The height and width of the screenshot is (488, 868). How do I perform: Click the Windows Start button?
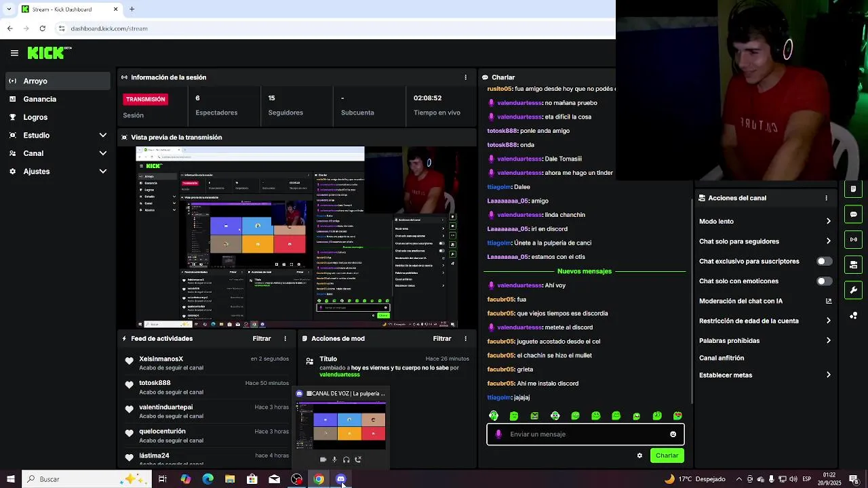click(x=10, y=479)
